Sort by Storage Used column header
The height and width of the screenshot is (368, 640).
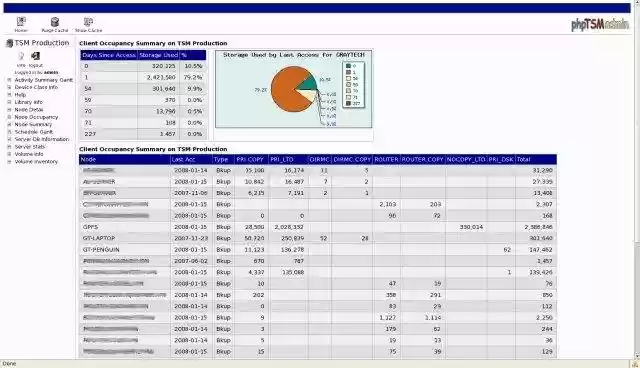coord(158,55)
